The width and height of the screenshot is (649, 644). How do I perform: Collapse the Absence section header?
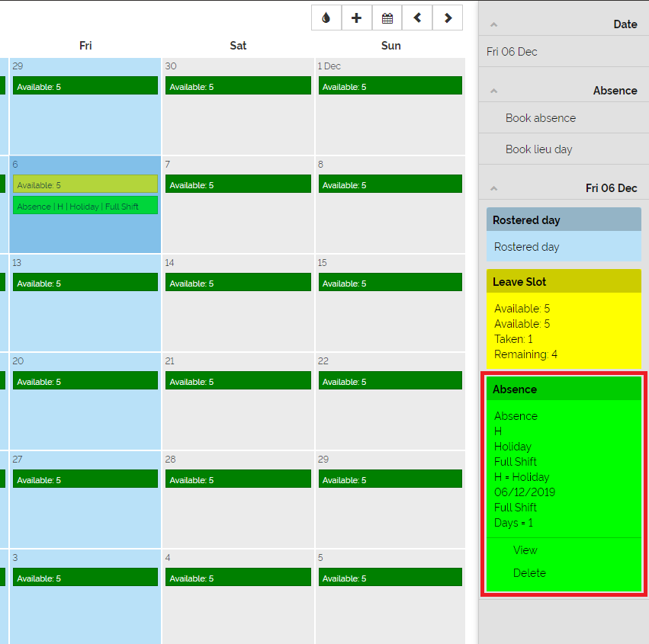pos(564,91)
